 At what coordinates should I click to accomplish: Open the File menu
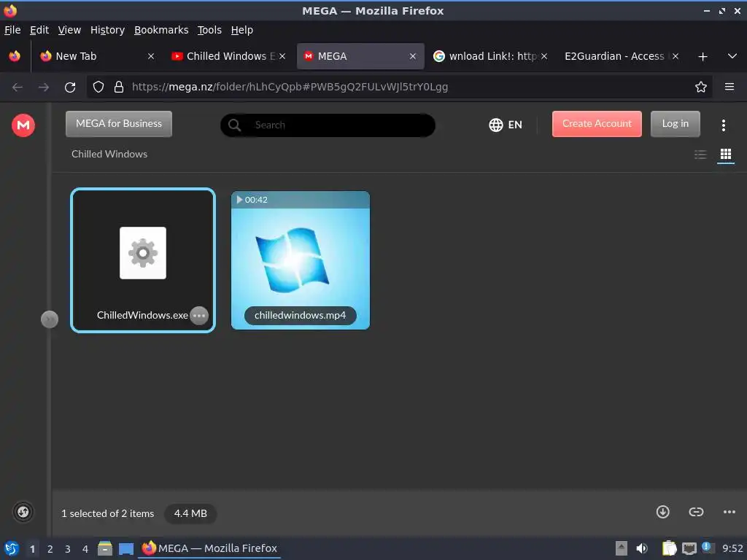pos(12,30)
